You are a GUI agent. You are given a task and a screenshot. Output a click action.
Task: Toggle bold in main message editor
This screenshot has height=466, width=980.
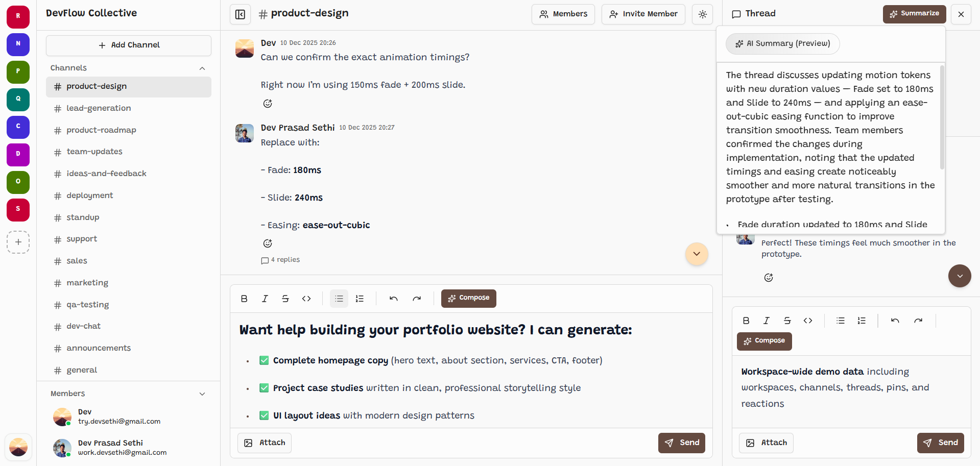click(x=244, y=299)
